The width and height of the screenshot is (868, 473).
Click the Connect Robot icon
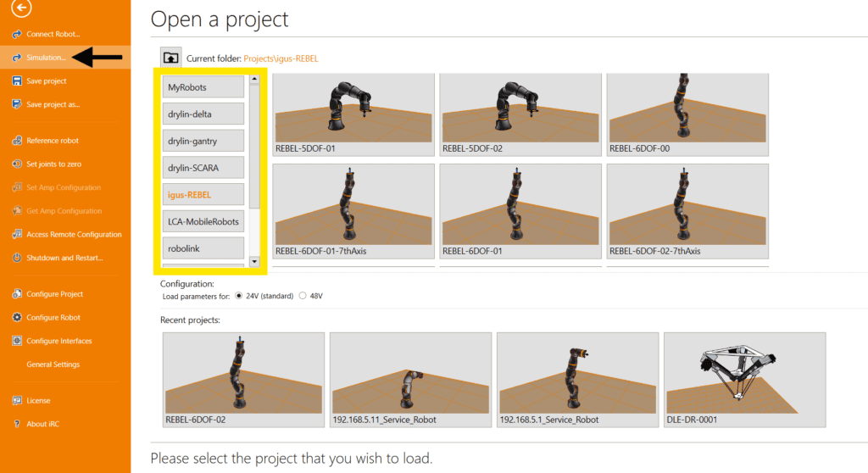[17, 34]
